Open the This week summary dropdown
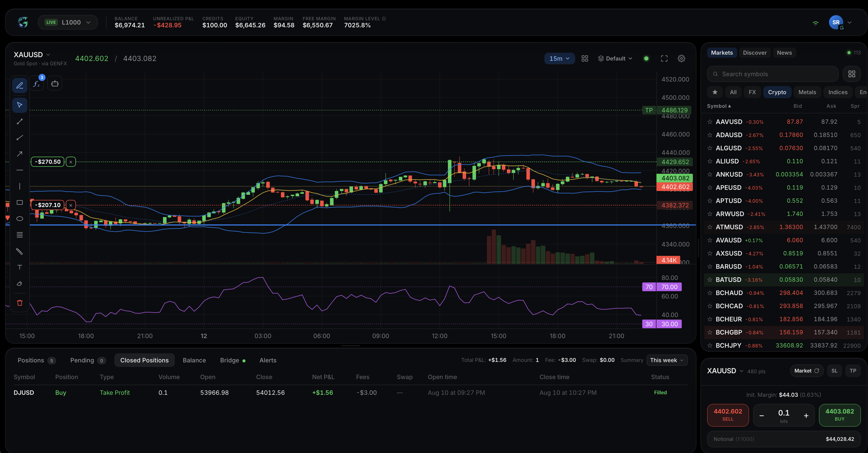 pyautogui.click(x=667, y=360)
